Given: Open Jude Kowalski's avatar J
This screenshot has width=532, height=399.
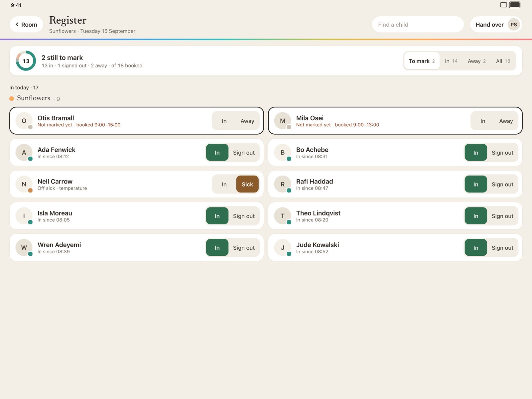Looking at the screenshot, I should [x=283, y=247].
